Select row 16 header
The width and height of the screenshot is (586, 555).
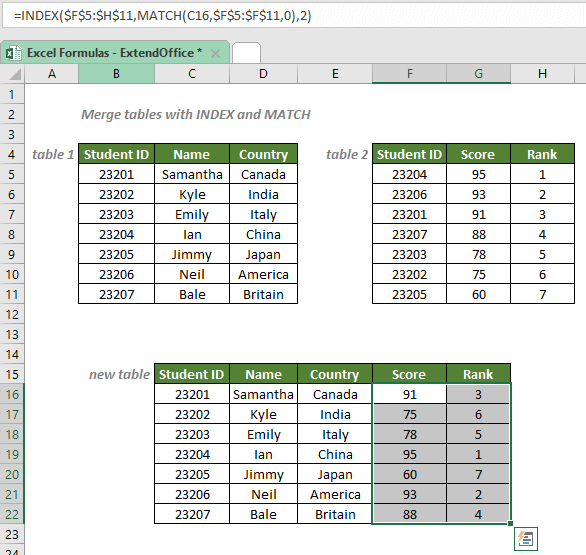[x=12, y=394]
